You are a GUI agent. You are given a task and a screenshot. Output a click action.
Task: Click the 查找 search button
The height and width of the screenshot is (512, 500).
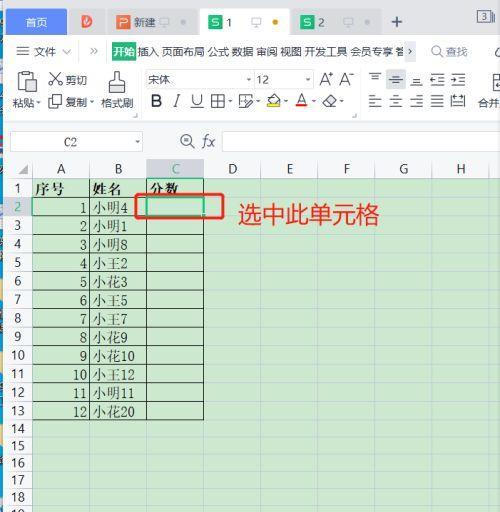(449, 52)
